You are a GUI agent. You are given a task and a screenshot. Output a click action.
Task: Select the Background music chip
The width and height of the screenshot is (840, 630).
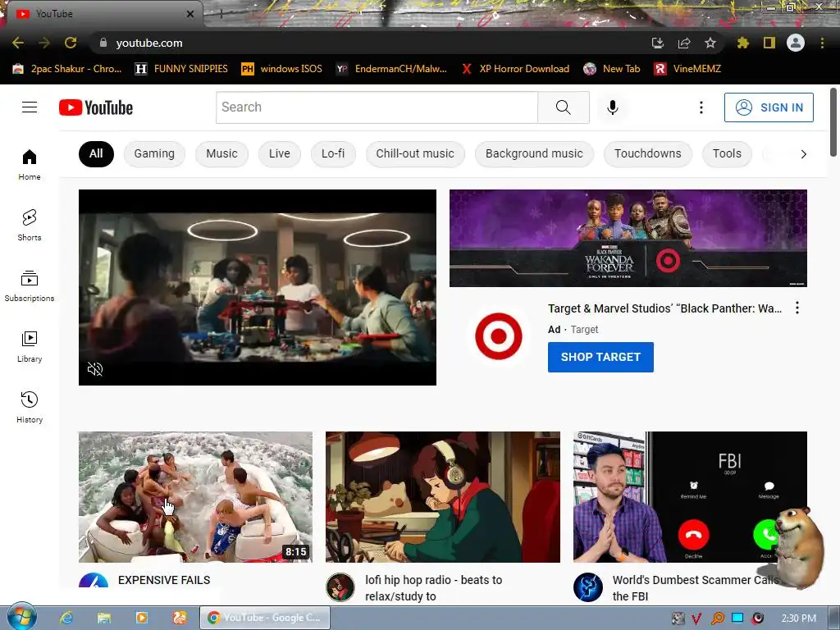(534, 153)
